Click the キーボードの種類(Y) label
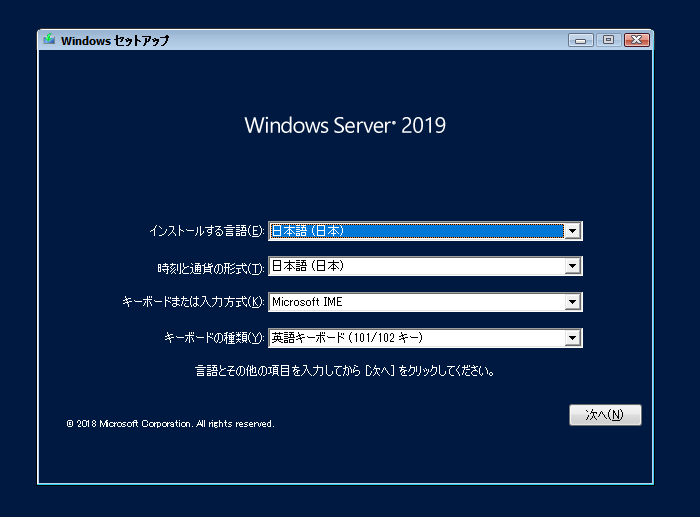Image resolution: width=700 pixels, height=517 pixels. click(214, 338)
